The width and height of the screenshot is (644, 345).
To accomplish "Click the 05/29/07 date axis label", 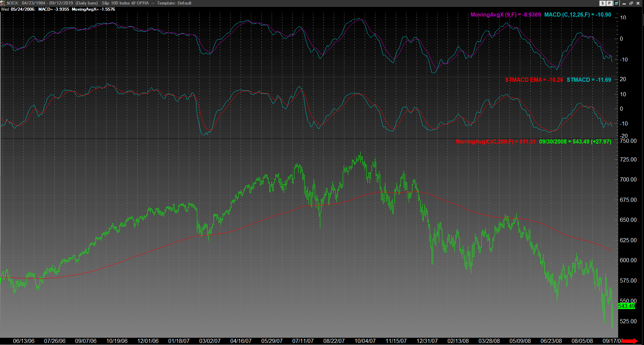I will [272, 341].
